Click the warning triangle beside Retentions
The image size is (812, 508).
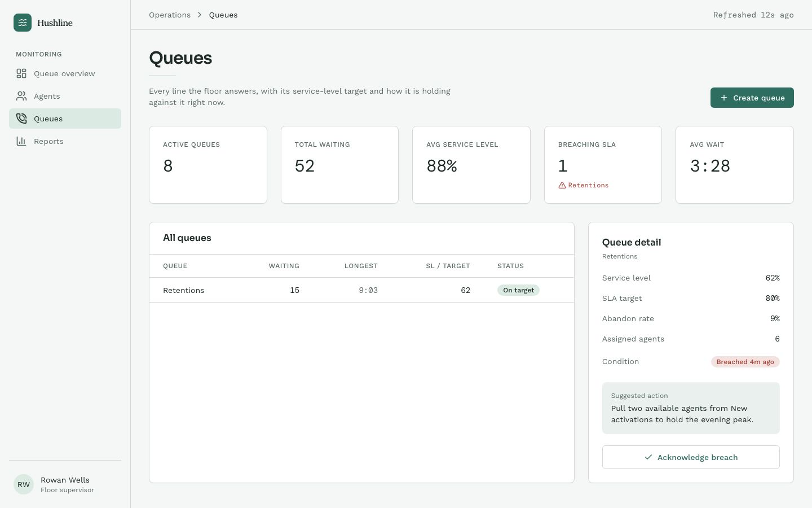pyautogui.click(x=562, y=185)
